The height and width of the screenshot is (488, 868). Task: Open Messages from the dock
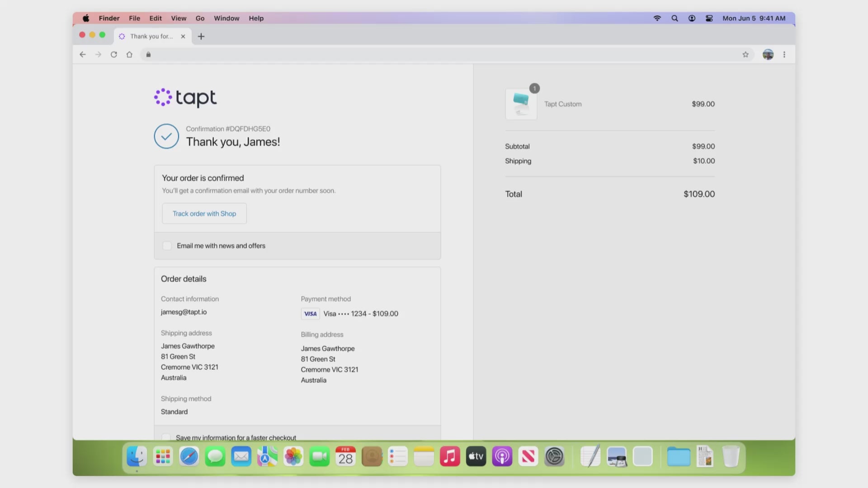pyautogui.click(x=215, y=456)
